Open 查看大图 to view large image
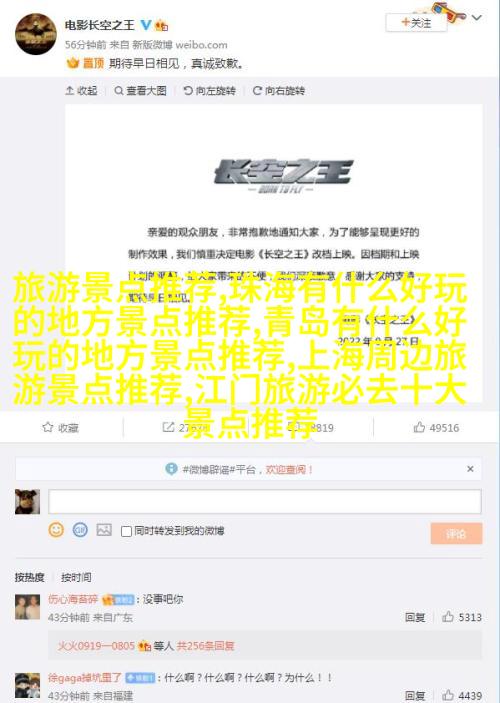The width and height of the screenshot is (500, 703). [140, 91]
